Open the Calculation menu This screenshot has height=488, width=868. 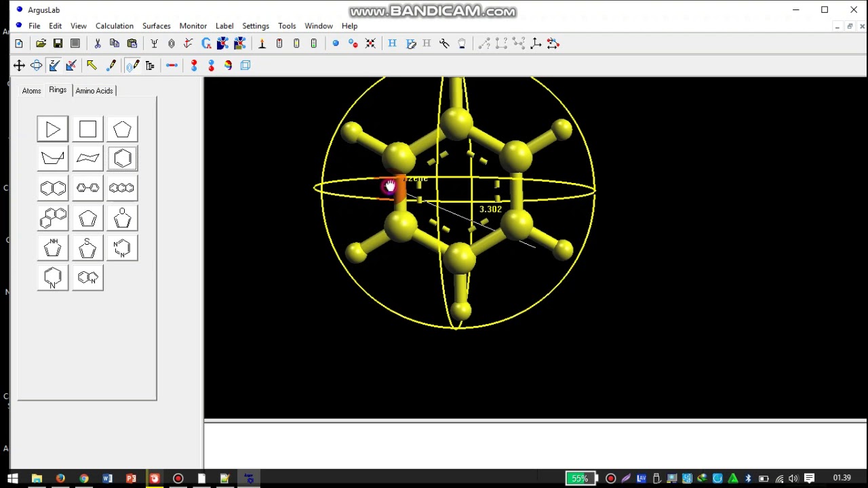pos(115,26)
